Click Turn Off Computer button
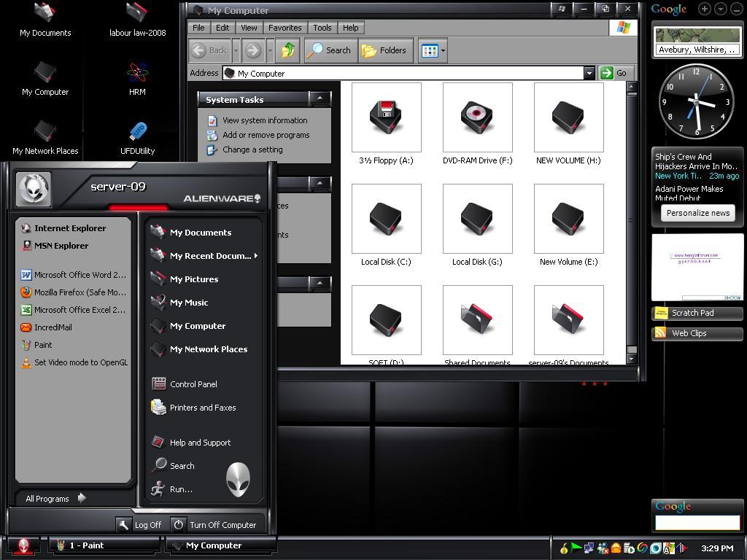Viewport: 747px width, 560px height. [214, 525]
